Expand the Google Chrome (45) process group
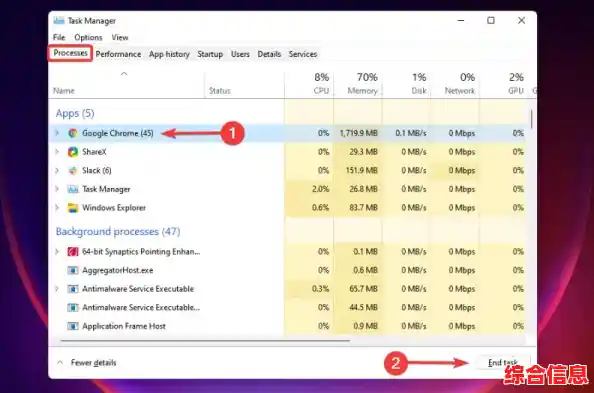594x393 pixels. pos(57,133)
